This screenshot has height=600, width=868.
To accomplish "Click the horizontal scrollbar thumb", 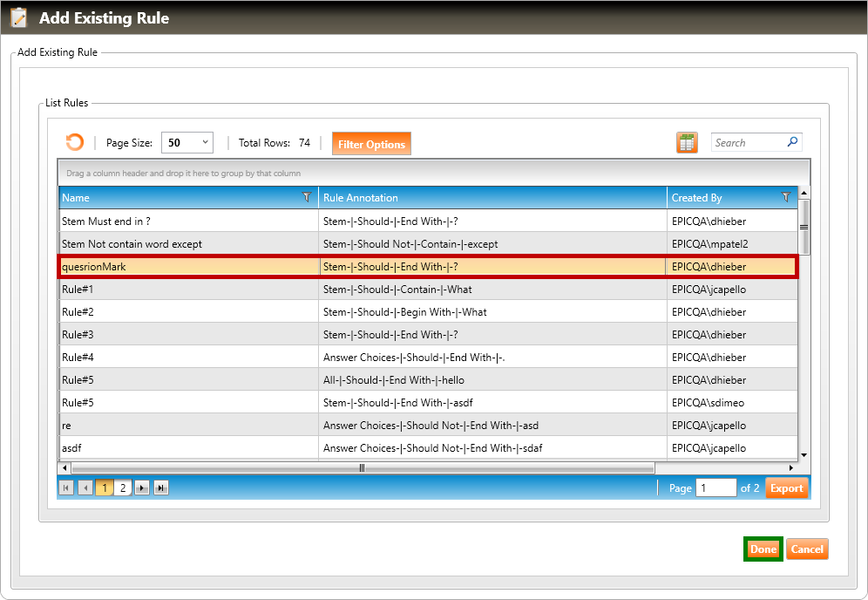I will point(362,468).
